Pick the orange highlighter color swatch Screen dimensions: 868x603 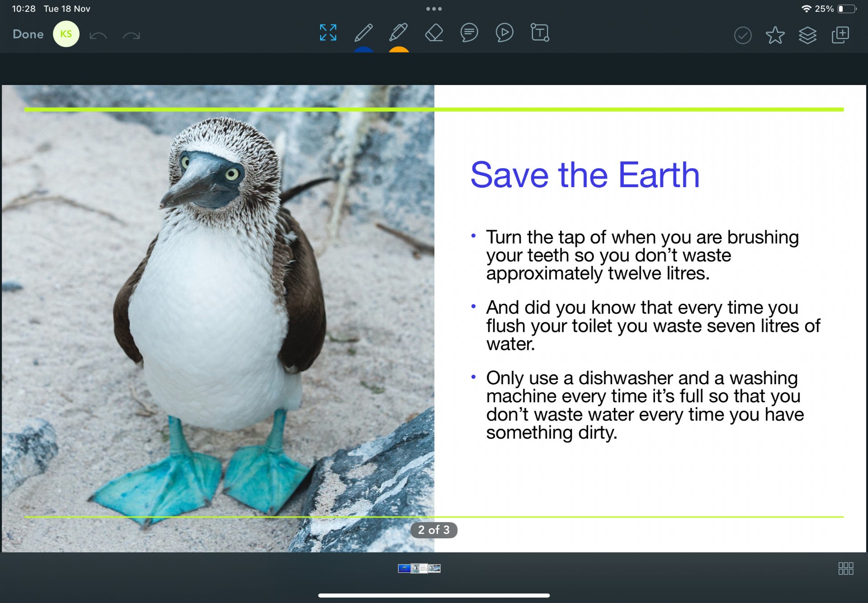click(398, 50)
